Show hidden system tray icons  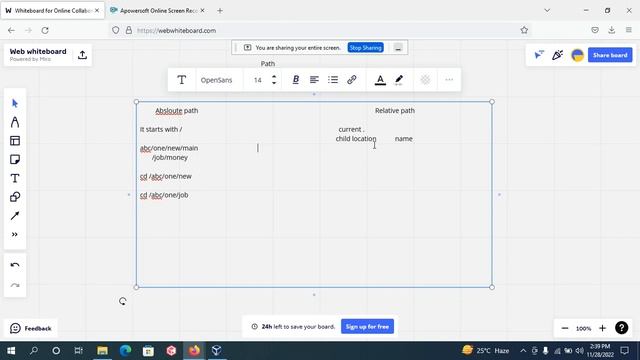(x=523, y=351)
